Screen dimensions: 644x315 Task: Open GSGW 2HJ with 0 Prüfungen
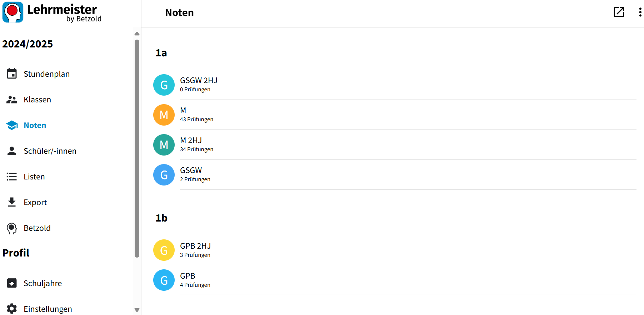coord(395,85)
